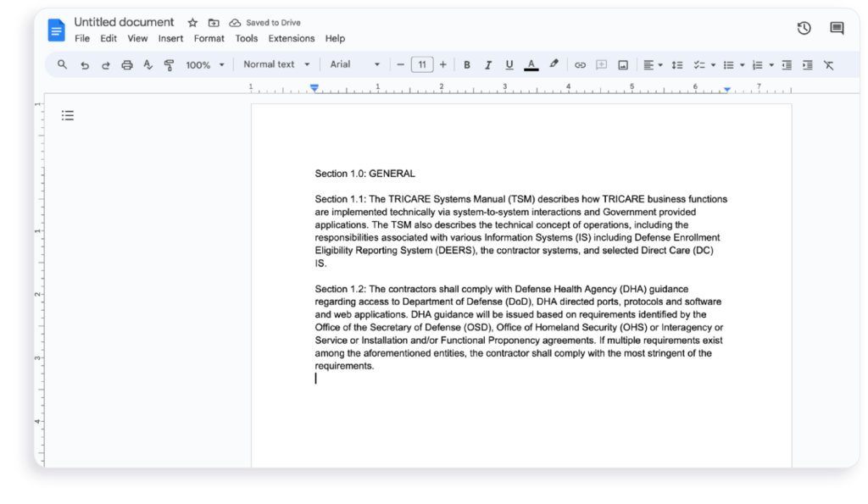Viewport: 868px width, 504px height.
Task: Expand numbered list options arrow
Action: point(771,65)
